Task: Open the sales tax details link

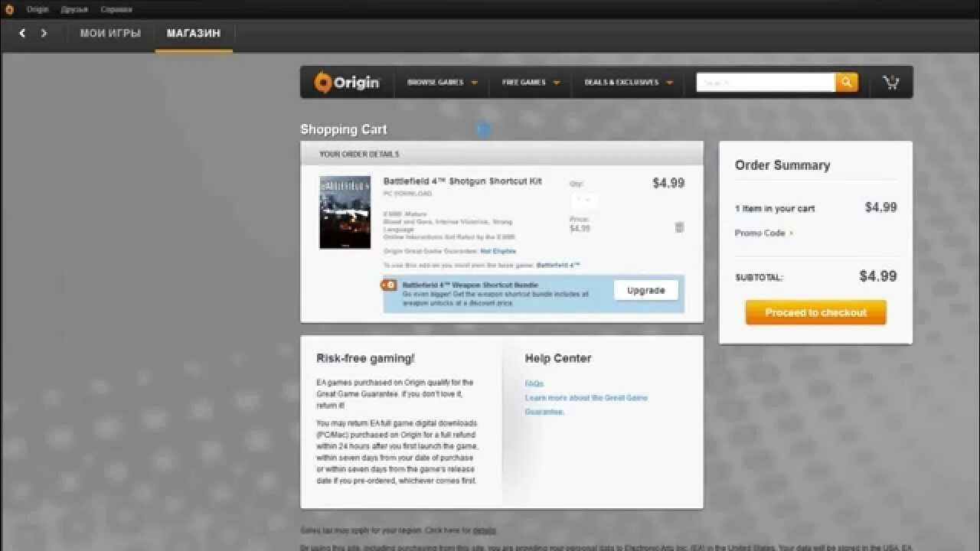Action: point(484,530)
